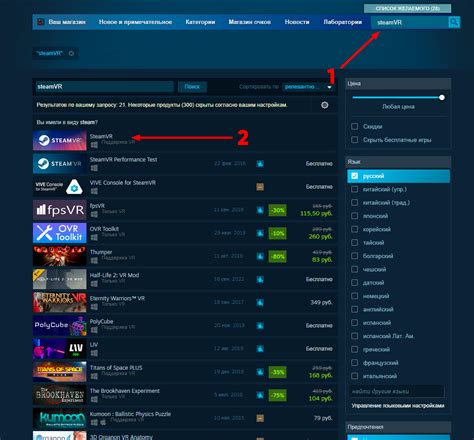The image size is (474, 440).
Task: Check the китайский (упр.) language
Action: pos(355,189)
